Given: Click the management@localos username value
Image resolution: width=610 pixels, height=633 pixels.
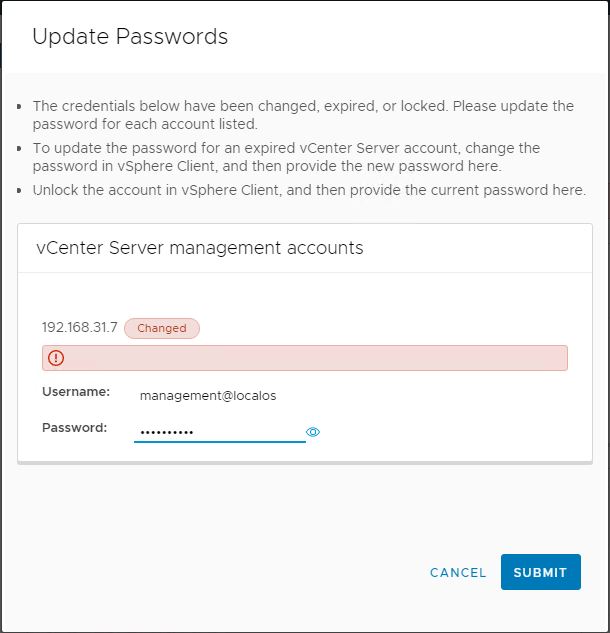Looking at the screenshot, I should [208, 395].
